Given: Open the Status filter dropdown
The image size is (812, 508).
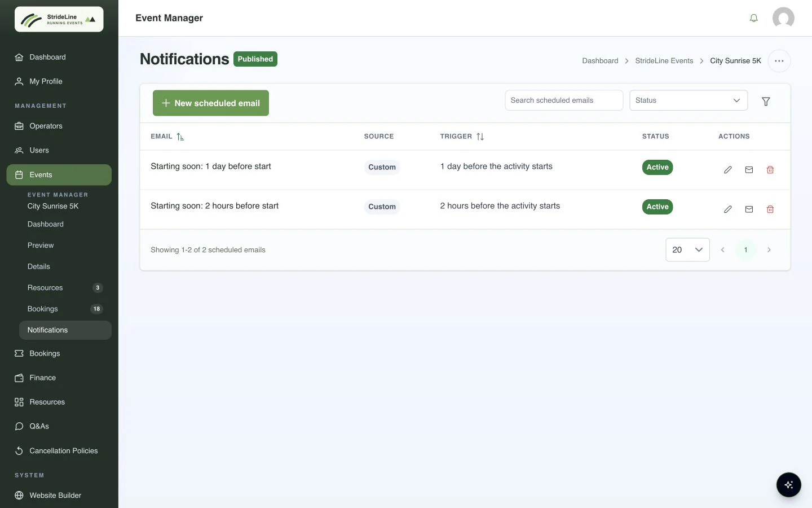Looking at the screenshot, I should click(x=689, y=100).
